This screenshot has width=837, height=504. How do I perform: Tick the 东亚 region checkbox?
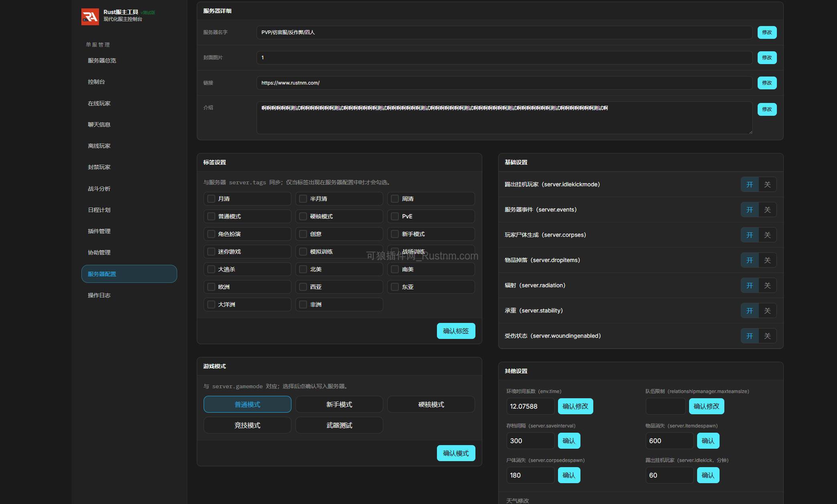(395, 287)
